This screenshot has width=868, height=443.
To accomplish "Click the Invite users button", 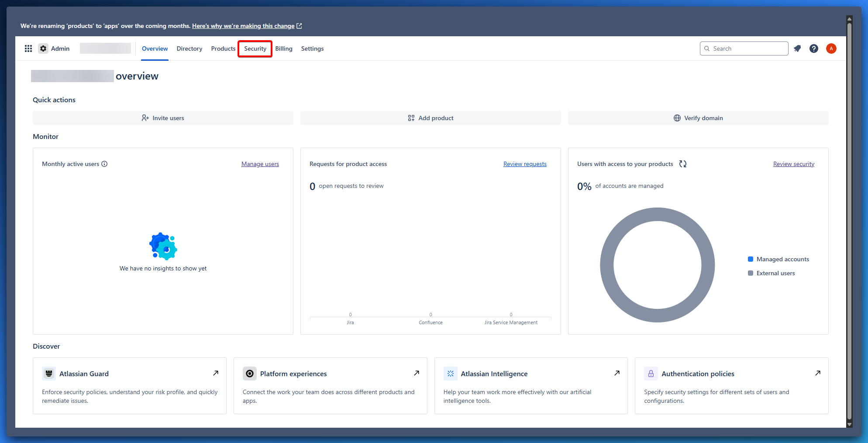I will pos(163,118).
